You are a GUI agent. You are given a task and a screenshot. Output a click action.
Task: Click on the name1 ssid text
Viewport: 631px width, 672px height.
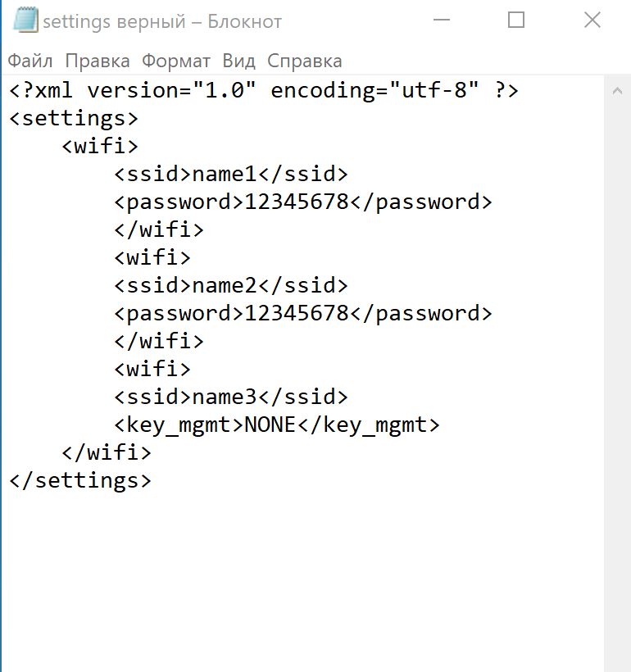click(x=225, y=174)
